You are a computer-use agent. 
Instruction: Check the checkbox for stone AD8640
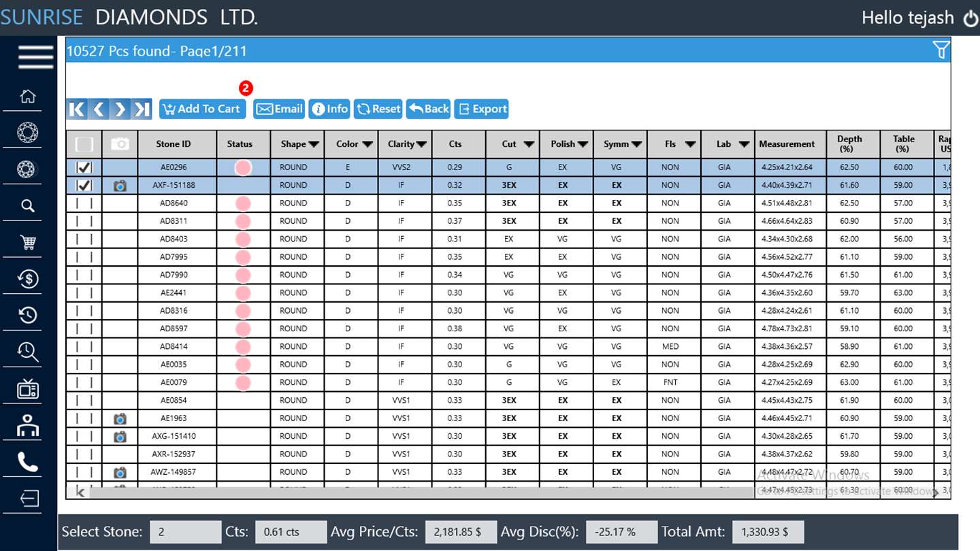(84, 203)
